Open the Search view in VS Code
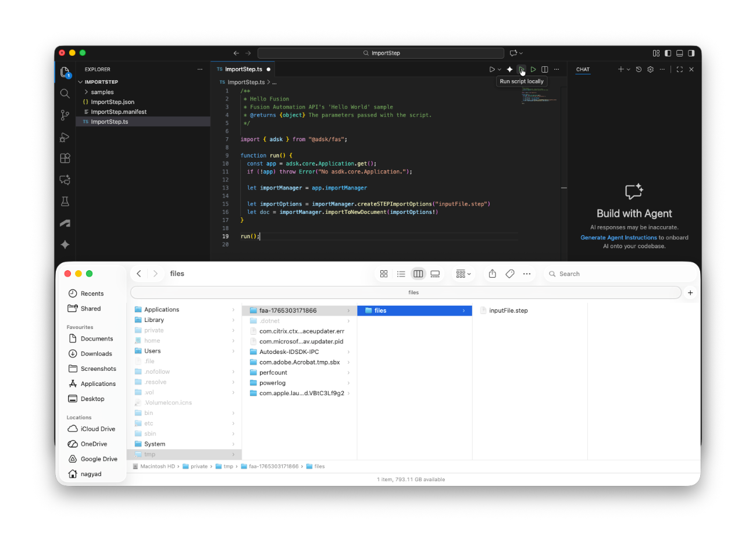756x551 pixels. (x=65, y=93)
